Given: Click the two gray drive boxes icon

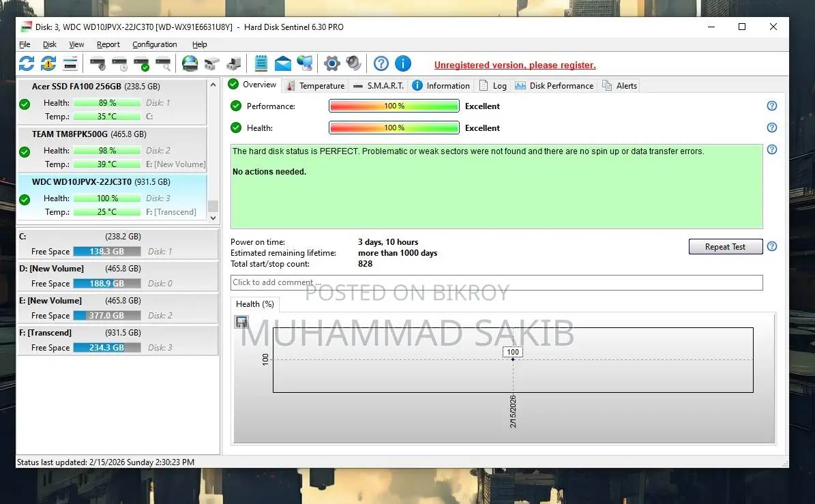Looking at the screenshot, I should (211, 64).
